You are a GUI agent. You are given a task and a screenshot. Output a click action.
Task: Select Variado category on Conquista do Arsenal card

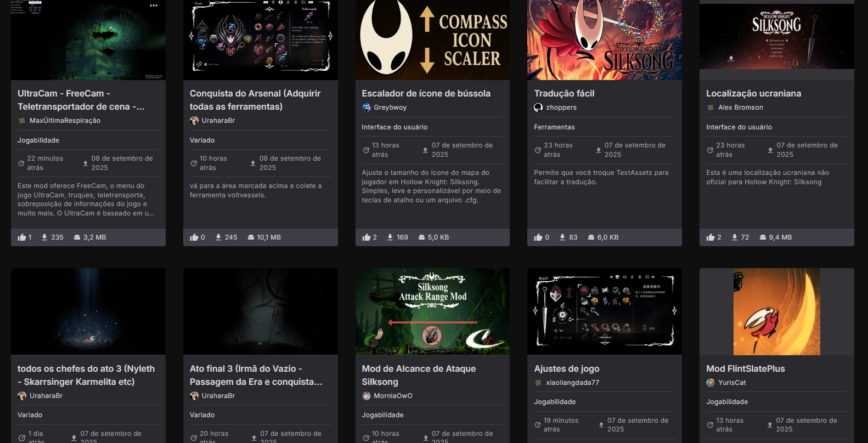point(202,140)
